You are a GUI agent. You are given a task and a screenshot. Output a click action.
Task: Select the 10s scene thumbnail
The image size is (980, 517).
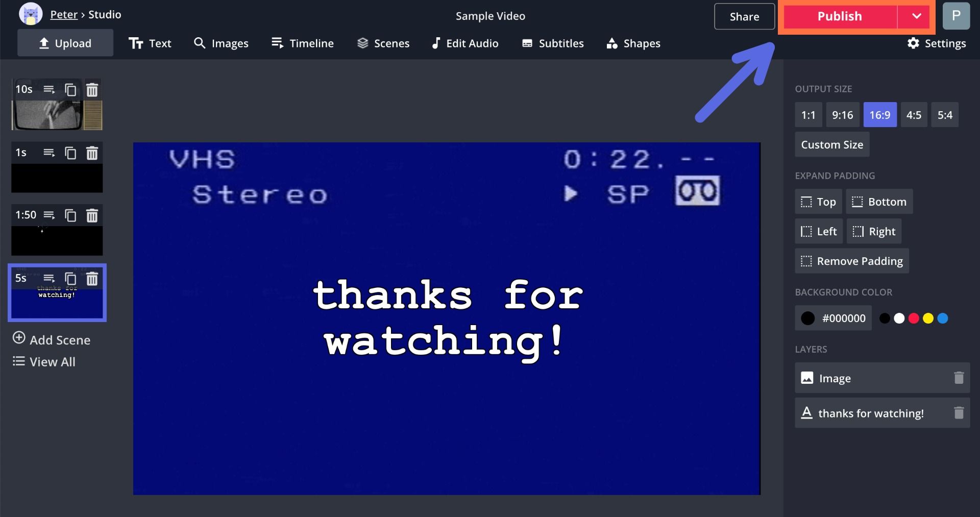pos(57,115)
